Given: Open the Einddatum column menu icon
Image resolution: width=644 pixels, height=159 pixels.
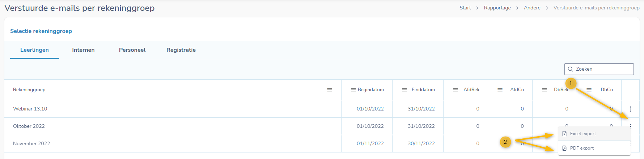Looking at the screenshot, I should [404, 90].
